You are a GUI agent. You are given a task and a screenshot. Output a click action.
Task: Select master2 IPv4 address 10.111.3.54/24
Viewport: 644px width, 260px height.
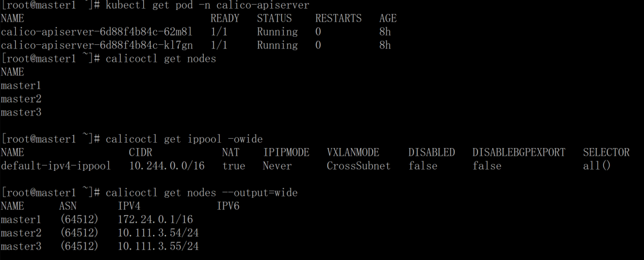click(x=158, y=233)
